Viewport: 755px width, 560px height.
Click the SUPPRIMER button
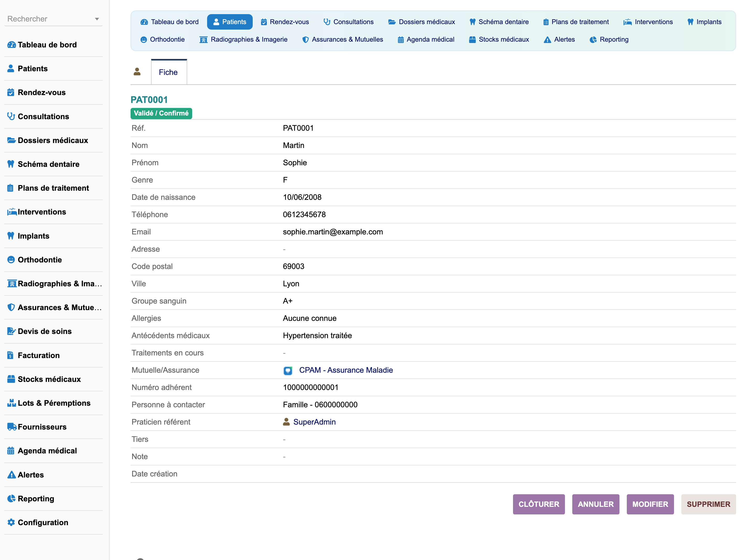709,504
